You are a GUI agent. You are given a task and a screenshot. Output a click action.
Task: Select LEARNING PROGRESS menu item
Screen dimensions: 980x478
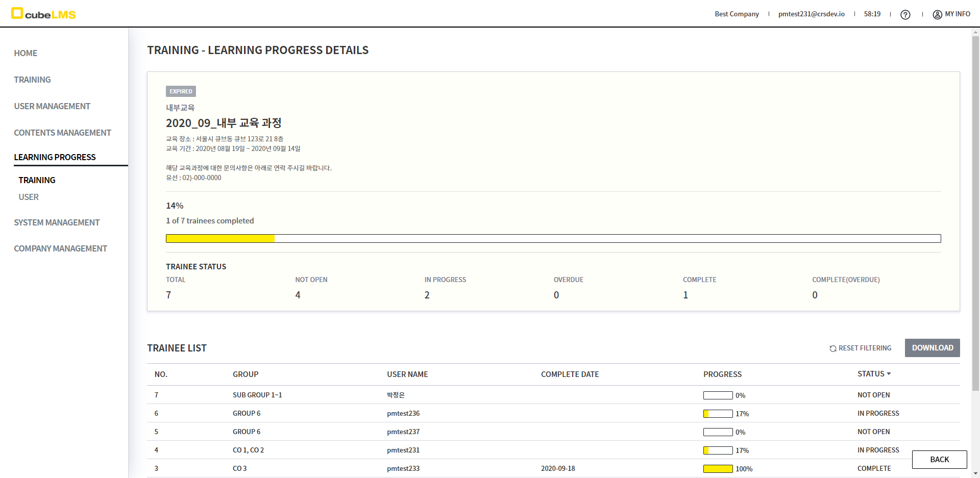(x=55, y=157)
